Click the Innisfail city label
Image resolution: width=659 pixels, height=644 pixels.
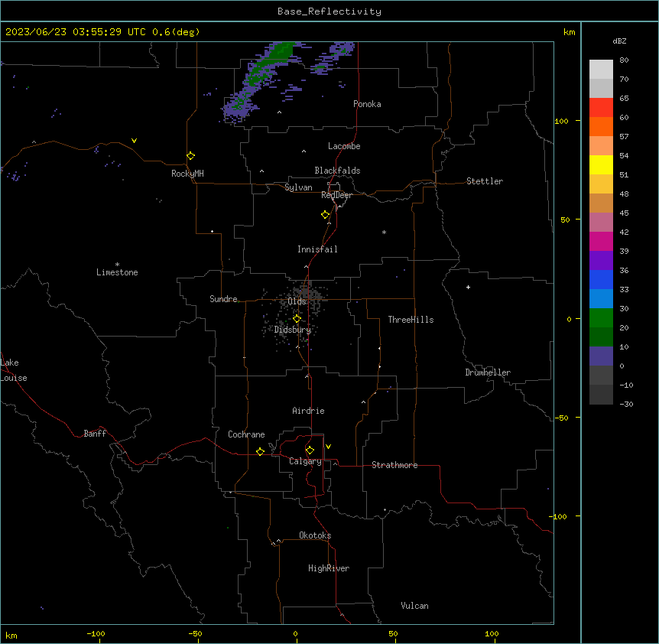(x=317, y=249)
